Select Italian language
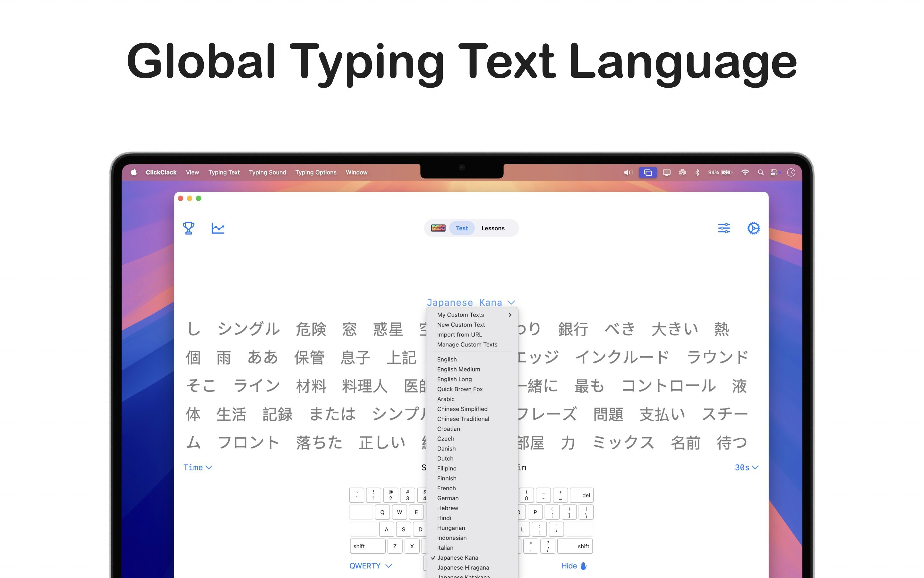The image size is (924, 578). [472, 548]
